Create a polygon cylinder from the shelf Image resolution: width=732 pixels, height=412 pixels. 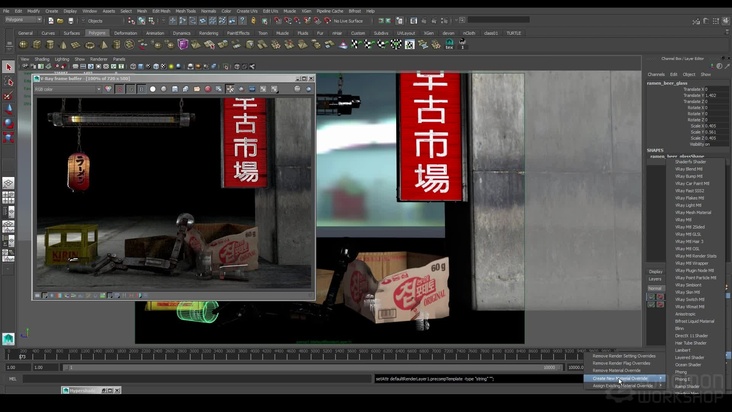[x=50, y=45]
